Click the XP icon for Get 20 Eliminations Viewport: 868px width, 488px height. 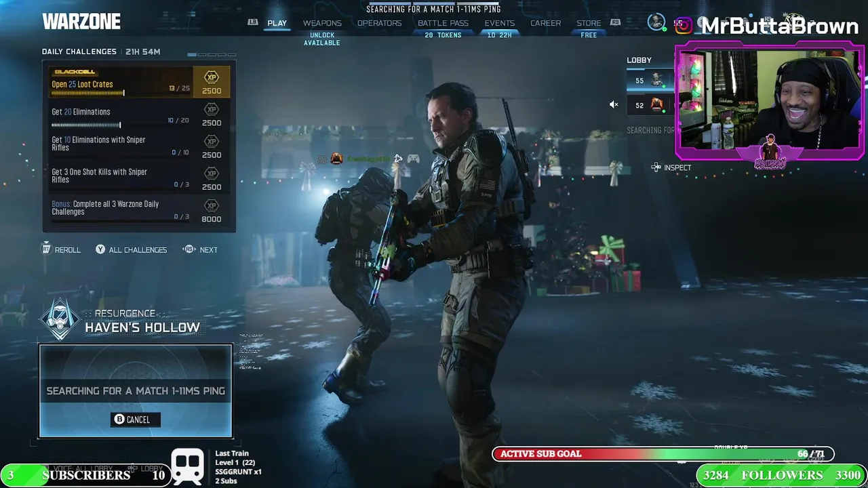tap(212, 109)
